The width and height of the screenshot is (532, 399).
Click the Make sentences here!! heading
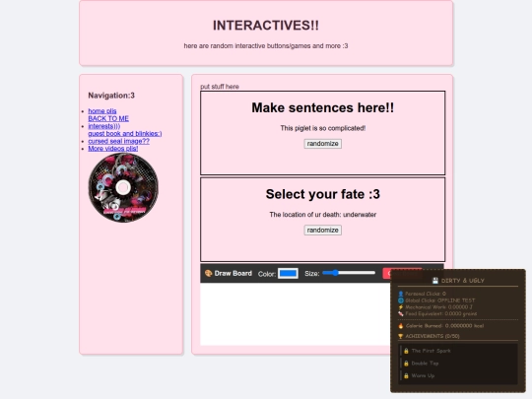click(323, 108)
